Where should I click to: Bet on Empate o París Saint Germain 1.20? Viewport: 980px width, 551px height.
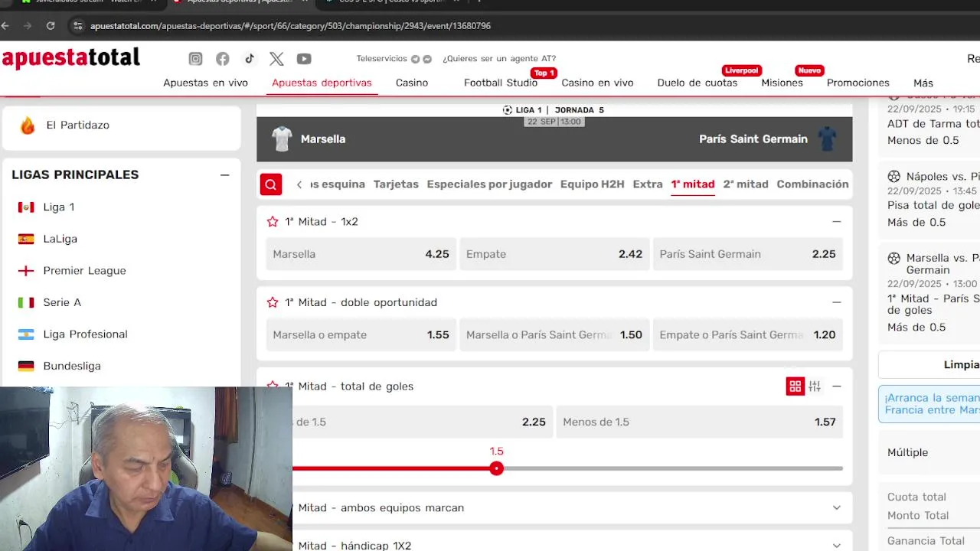747,334
